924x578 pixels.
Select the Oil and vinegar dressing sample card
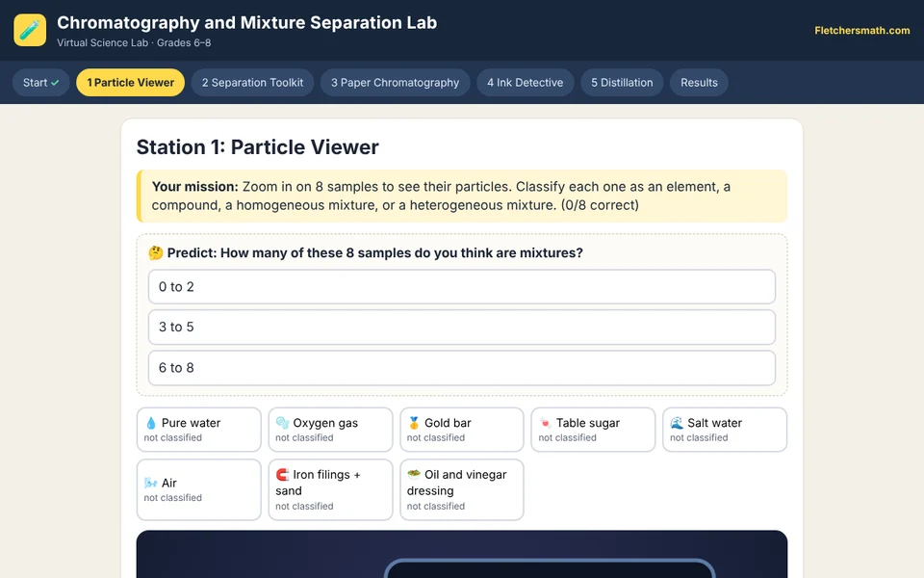coord(461,490)
